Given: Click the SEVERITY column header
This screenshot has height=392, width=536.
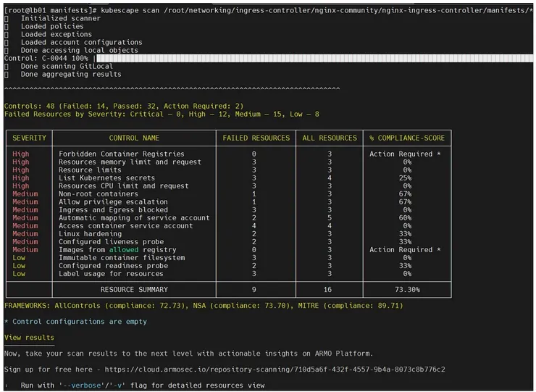Looking at the screenshot, I should click(x=29, y=138).
